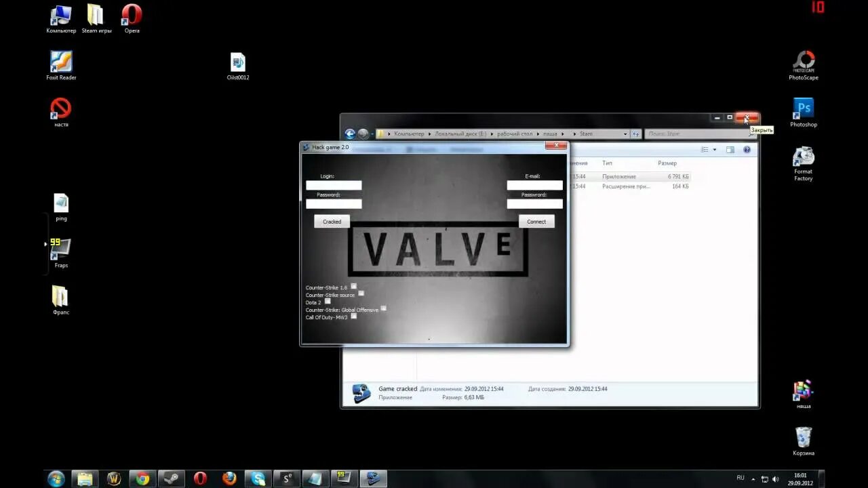Image resolution: width=868 pixels, height=488 pixels.
Task: Show hidden system tray icons arrow
Action: point(753,479)
